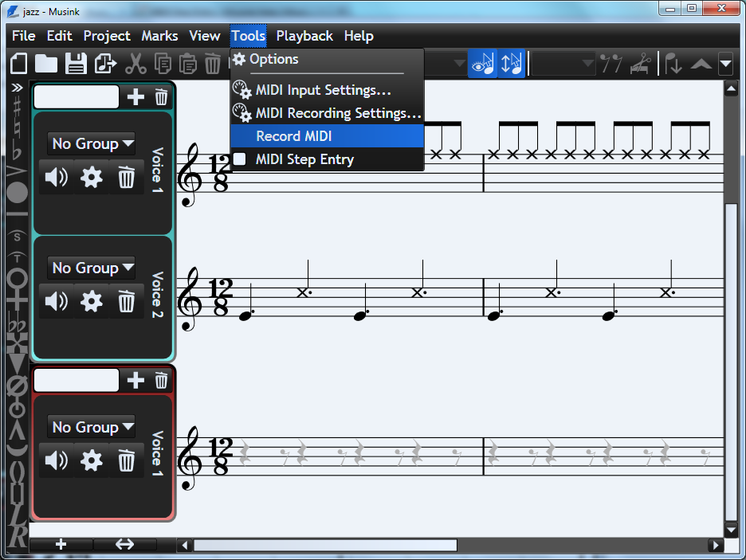The height and width of the screenshot is (560, 746).
Task: Toggle the MIDI Step Entry checkbox
Action: coord(239,159)
